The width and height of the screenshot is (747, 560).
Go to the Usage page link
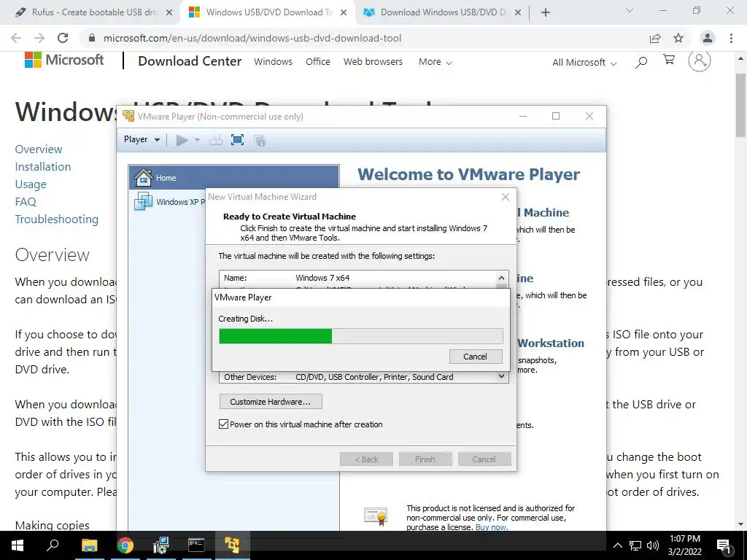31,184
